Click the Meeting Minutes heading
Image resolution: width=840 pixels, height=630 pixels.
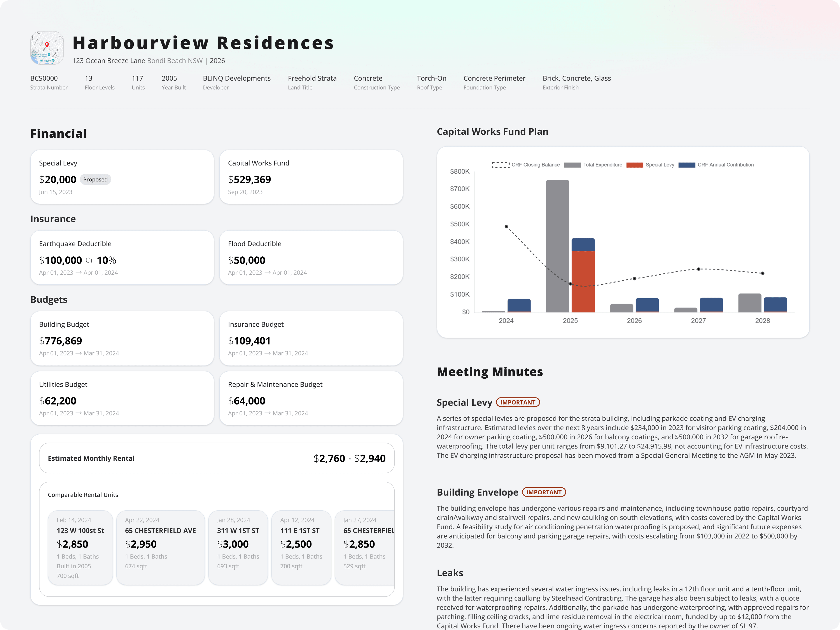click(x=490, y=371)
